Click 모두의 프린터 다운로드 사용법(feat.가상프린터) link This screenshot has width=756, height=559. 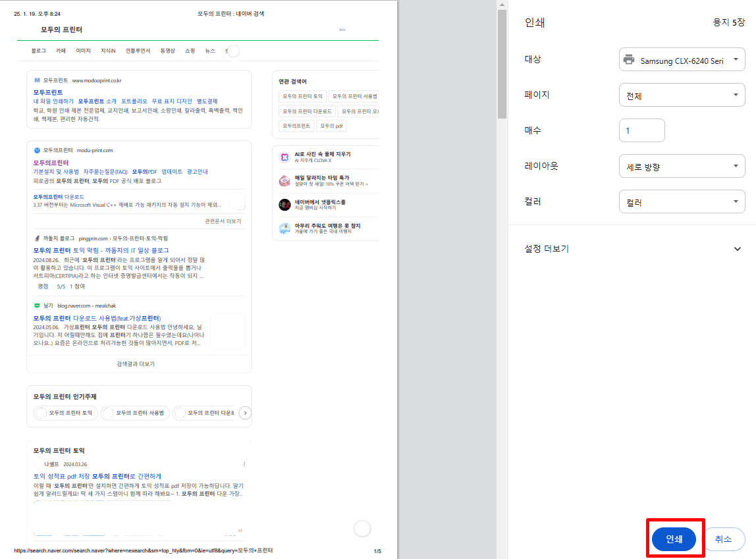(97, 318)
